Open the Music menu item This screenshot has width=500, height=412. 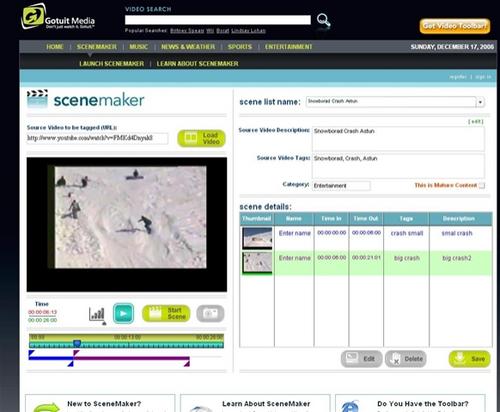[x=139, y=47]
